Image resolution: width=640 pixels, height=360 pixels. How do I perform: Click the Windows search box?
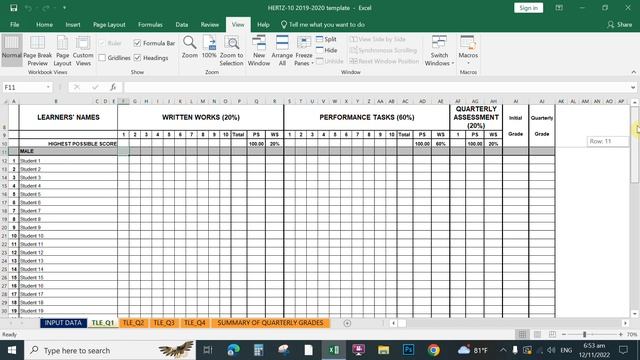(110, 350)
